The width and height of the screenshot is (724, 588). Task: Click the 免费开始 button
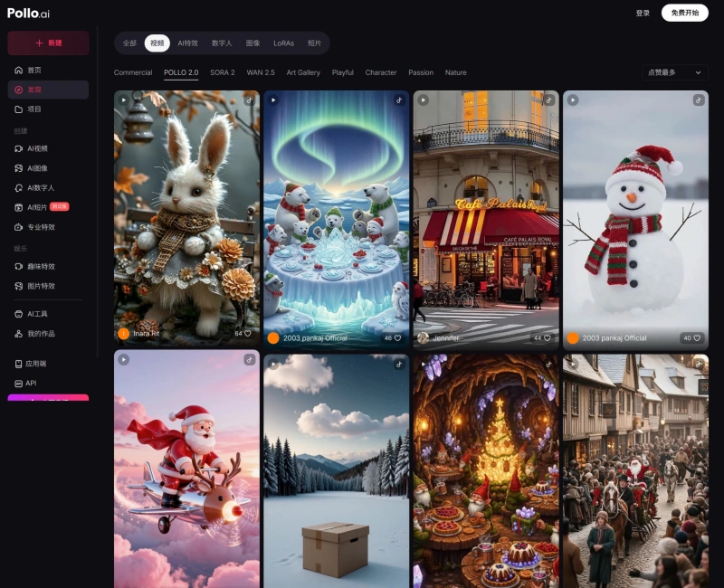coord(684,14)
